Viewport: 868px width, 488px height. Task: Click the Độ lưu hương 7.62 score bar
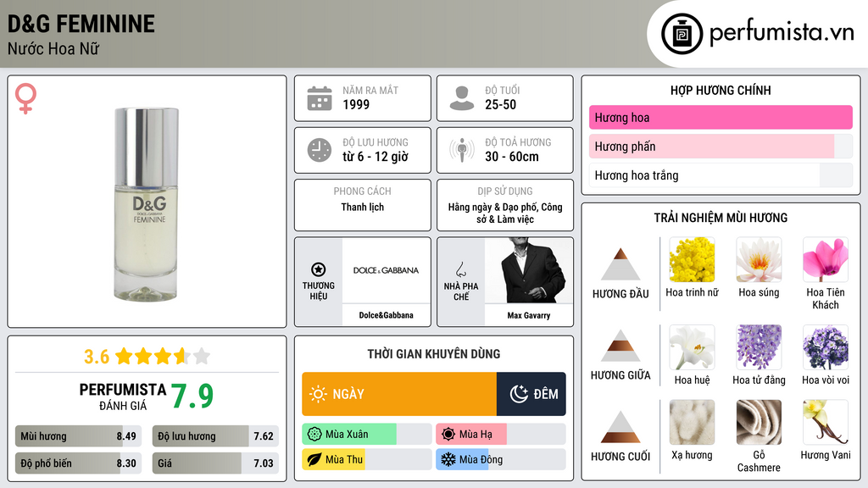pyautogui.click(x=215, y=436)
